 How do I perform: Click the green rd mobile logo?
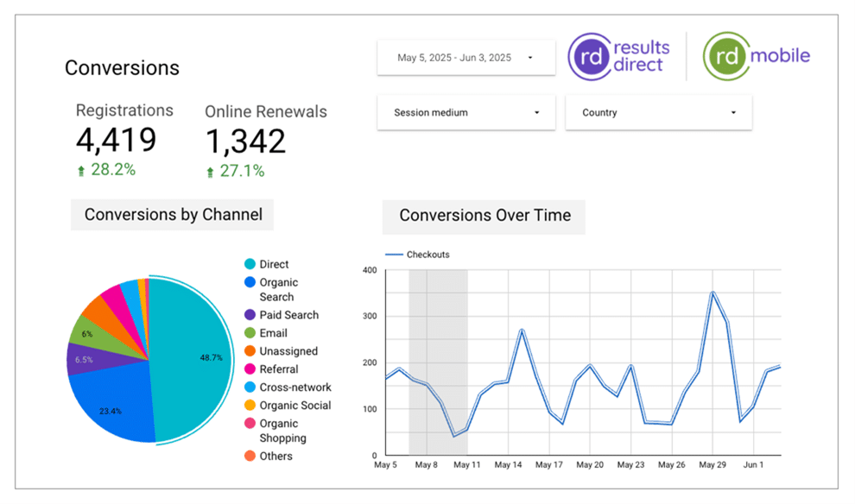coord(756,54)
